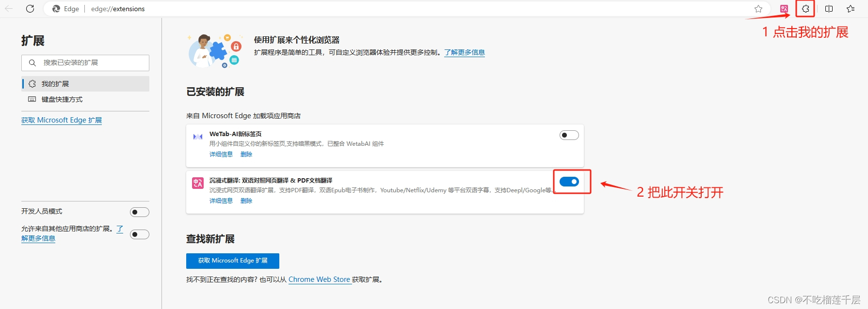This screenshot has width=868, height=309.
Task: Add page to favorites star icon
Action: (x=758, y=9)
